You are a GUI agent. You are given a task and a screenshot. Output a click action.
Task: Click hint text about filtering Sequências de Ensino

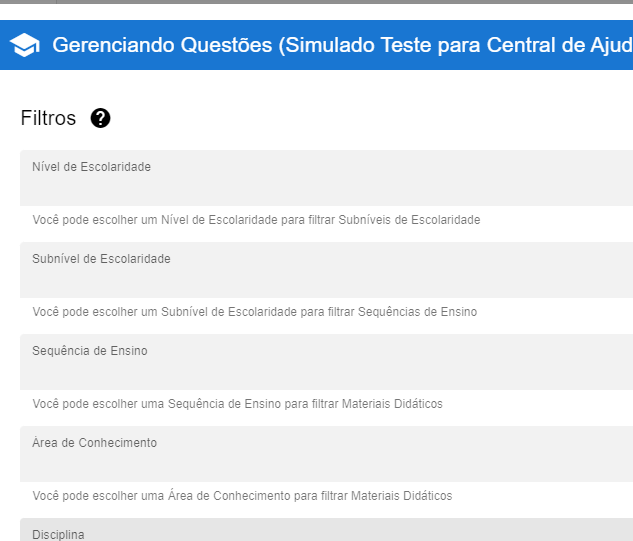(x=254, y=312)
